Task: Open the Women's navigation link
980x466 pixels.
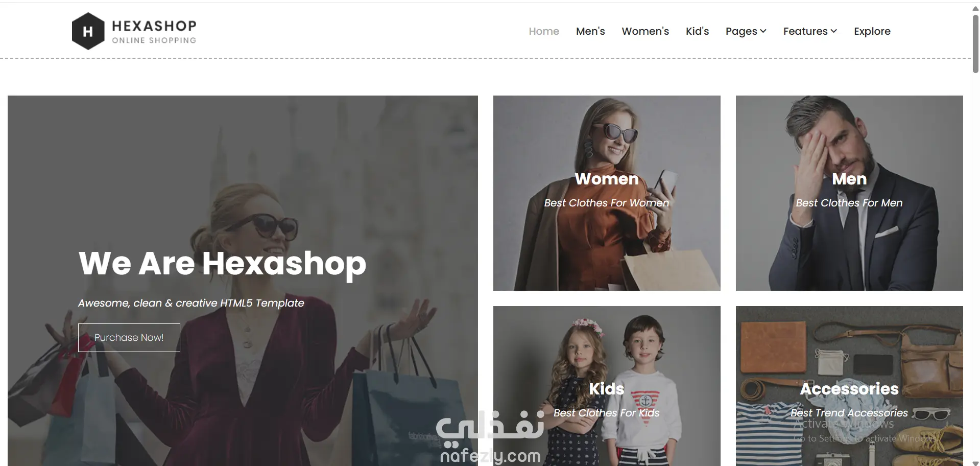Action: (x=646, y=31)
